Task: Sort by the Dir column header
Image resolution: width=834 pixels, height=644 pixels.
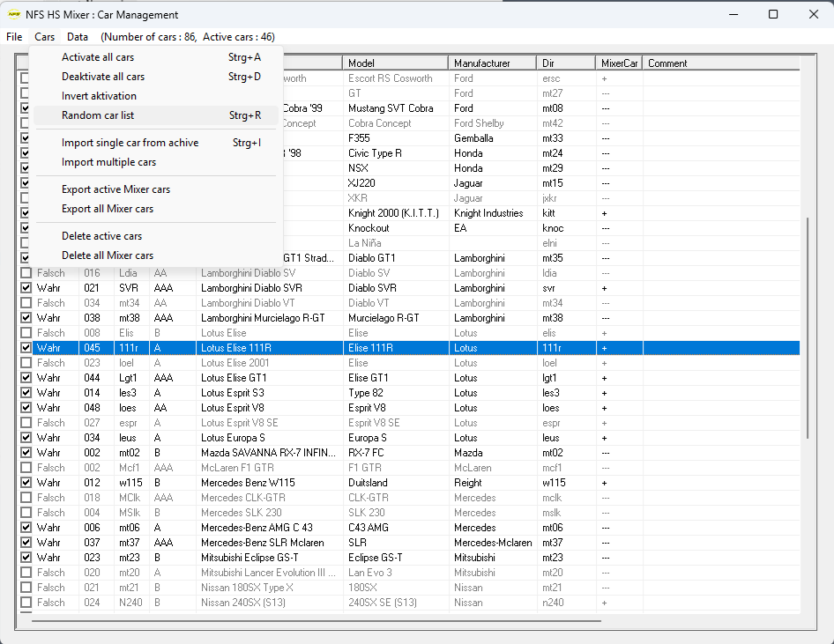Action: [565, 63]
